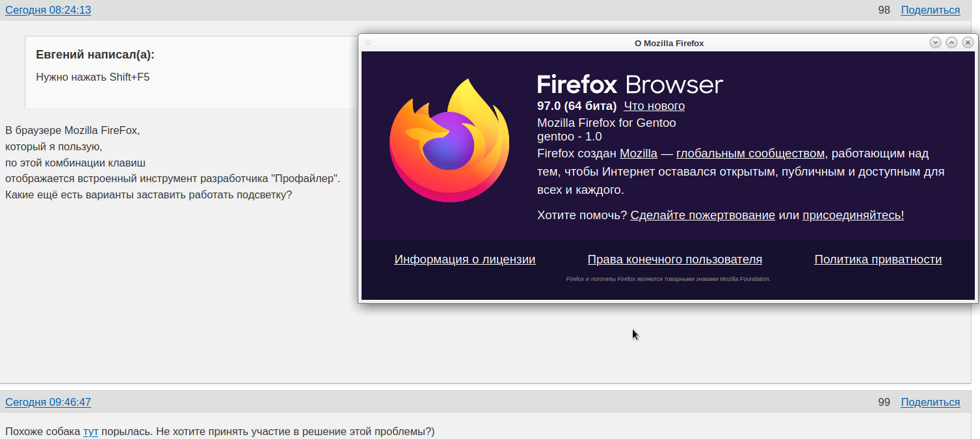
Task: Click post number 98
Action: tap(884, 10)
